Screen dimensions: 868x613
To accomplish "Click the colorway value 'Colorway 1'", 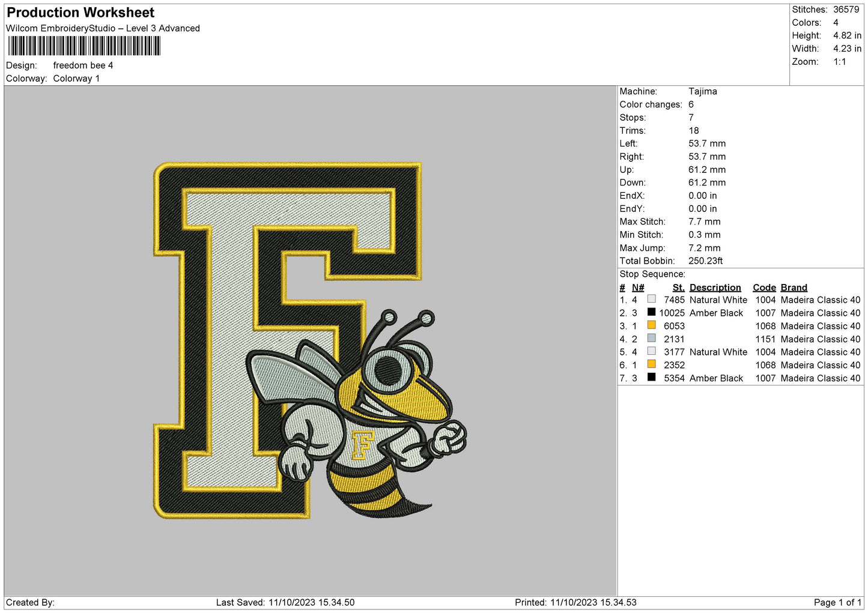I will 76,79.
